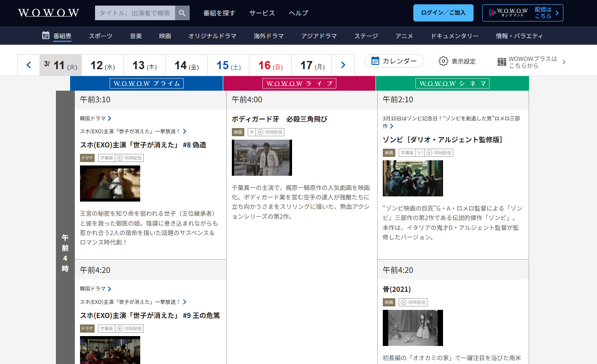Click the search magnifier icon
Viewport: 597px width, 364px height.
(x=182, y=13)
